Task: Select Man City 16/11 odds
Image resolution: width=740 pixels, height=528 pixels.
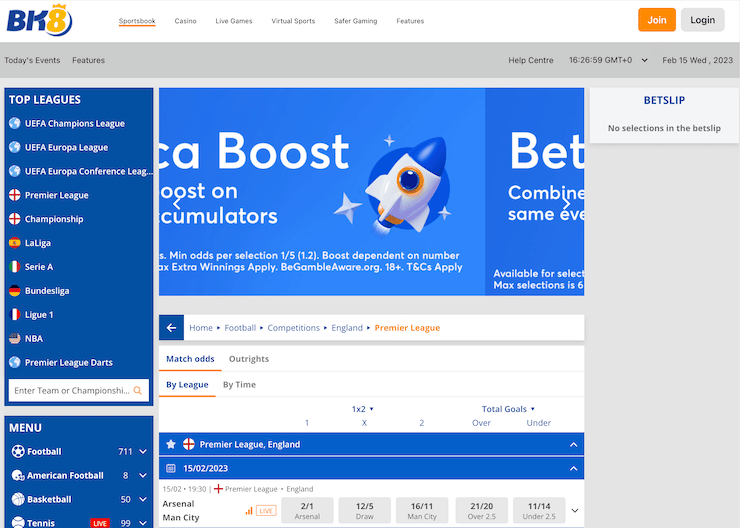Action: (x=422, y=511)
